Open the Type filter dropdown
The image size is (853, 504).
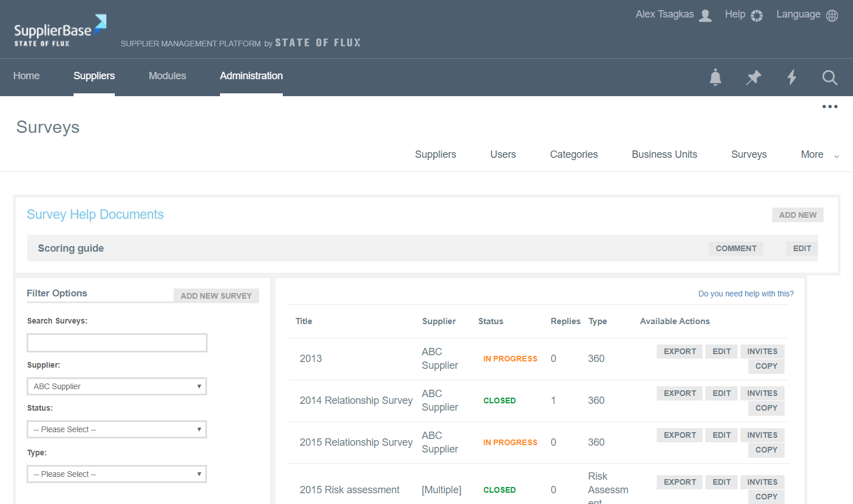click(117, 474)
